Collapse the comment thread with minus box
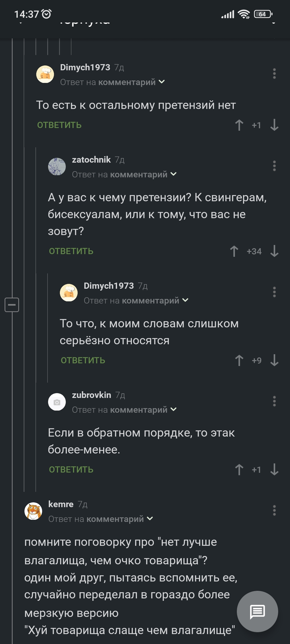290x644 pixels. click(x=12, y=305)
